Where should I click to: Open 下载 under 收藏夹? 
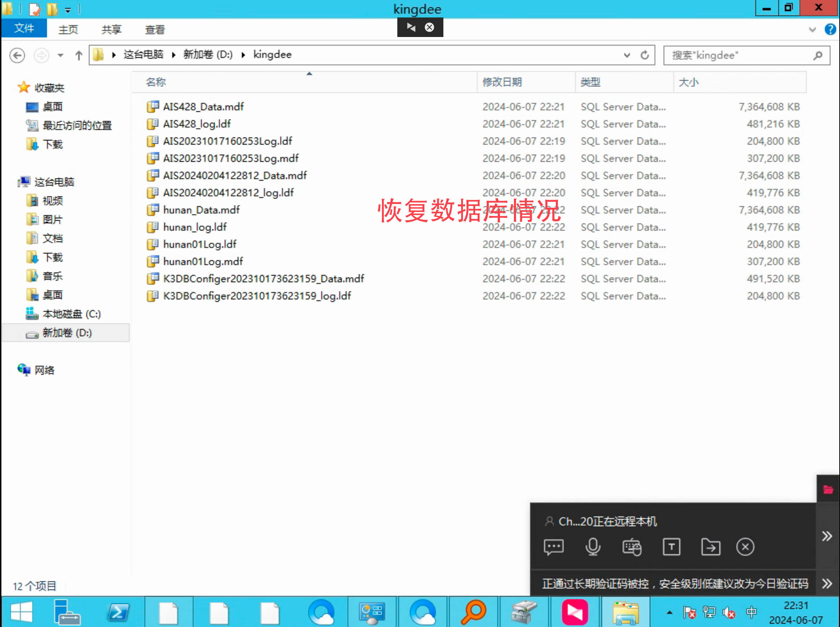[x=52, y=145]
